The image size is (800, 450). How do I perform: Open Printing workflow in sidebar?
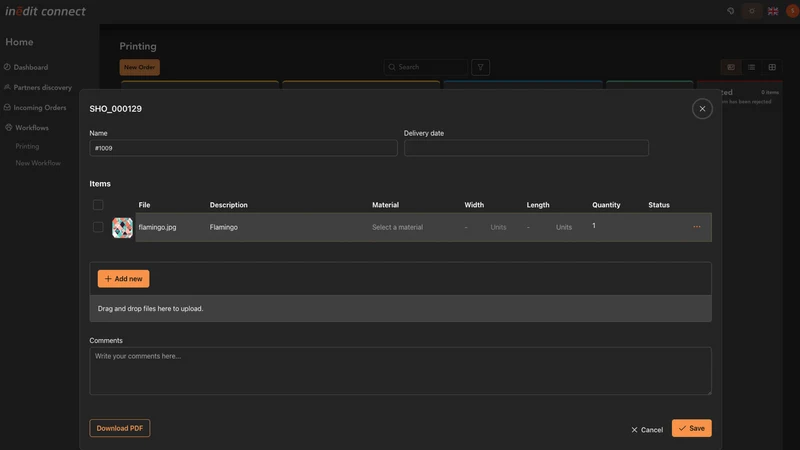(27, 146)
